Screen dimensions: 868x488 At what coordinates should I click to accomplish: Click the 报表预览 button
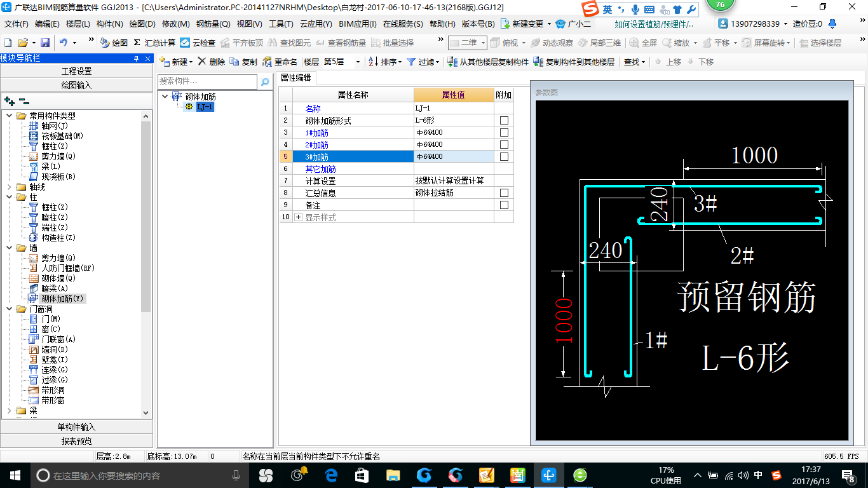point(76,440)
